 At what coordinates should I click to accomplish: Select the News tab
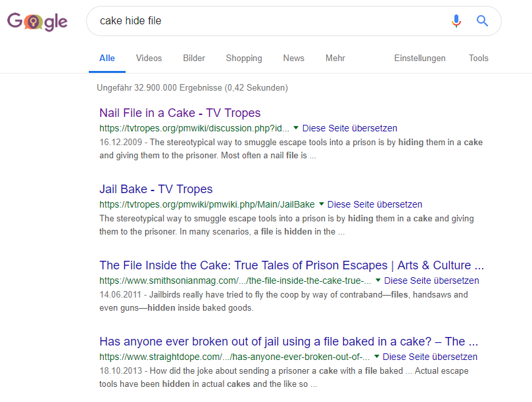pyautogui.click(x=294, y=58)
